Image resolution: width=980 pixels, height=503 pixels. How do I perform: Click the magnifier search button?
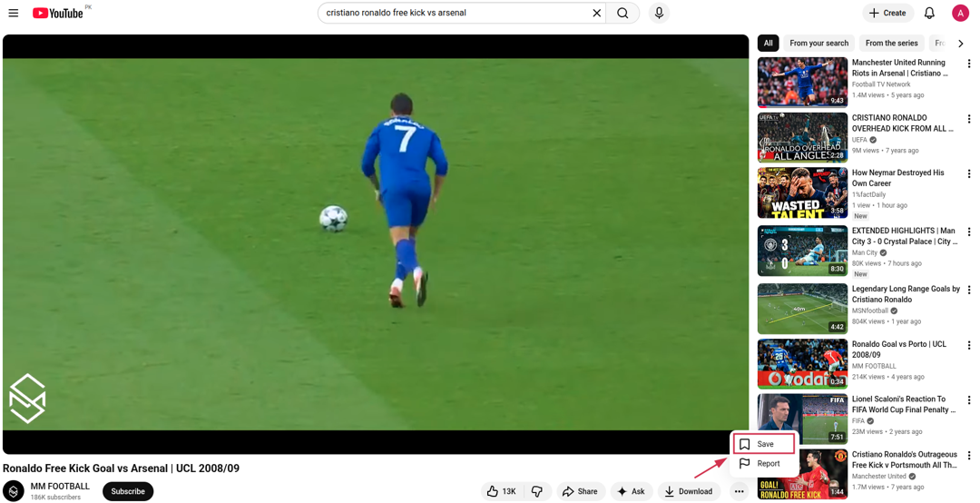tap(622, 13)
